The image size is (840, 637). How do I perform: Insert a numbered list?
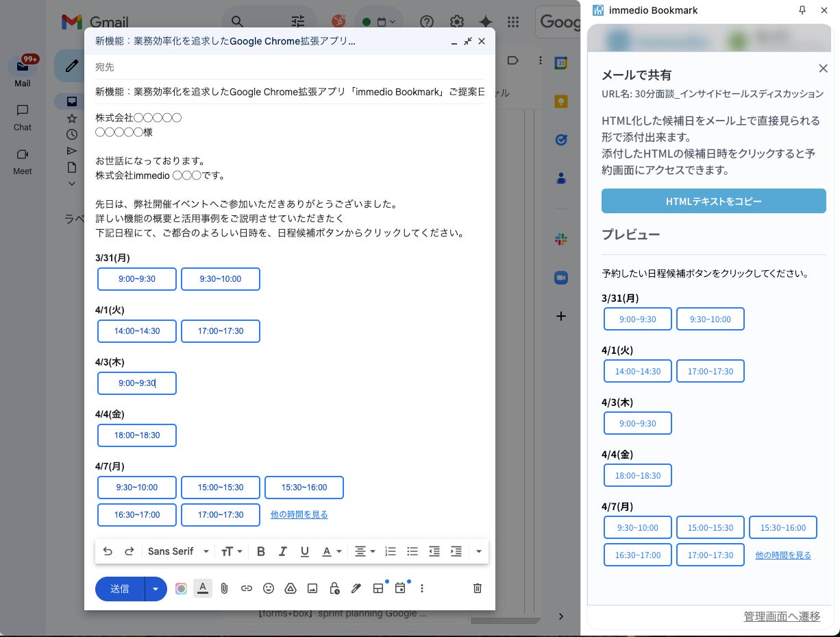pos(391,551)
